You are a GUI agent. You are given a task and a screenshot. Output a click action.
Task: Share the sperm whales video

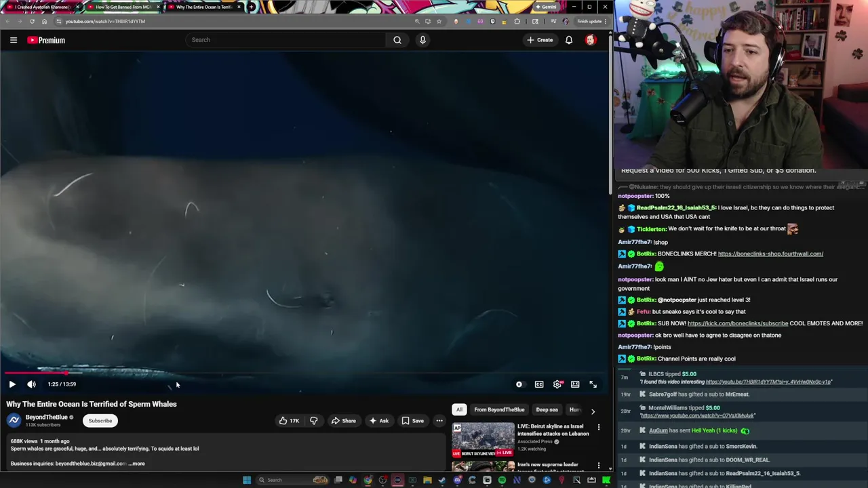click(343, 421)
